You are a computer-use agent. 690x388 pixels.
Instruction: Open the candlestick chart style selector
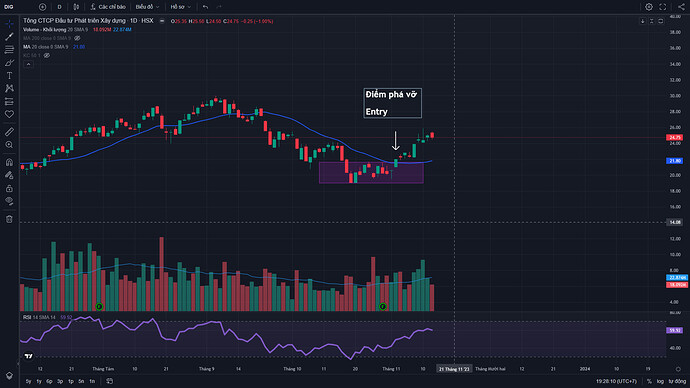tap(77, 7)
